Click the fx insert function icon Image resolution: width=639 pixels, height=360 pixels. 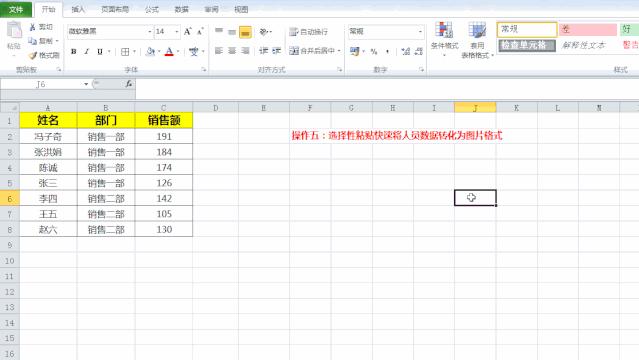point(129,84)
